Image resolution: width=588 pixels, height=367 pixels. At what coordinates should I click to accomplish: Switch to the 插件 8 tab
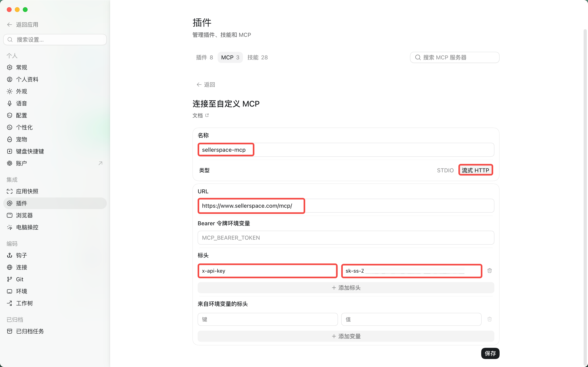pos(205,58)
